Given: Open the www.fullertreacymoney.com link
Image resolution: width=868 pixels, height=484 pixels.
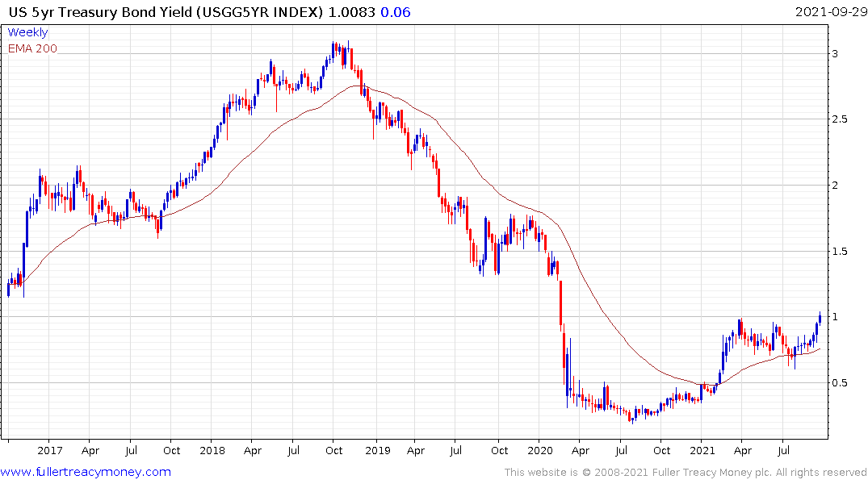Looking at the screenshot, I should [86, 472].
